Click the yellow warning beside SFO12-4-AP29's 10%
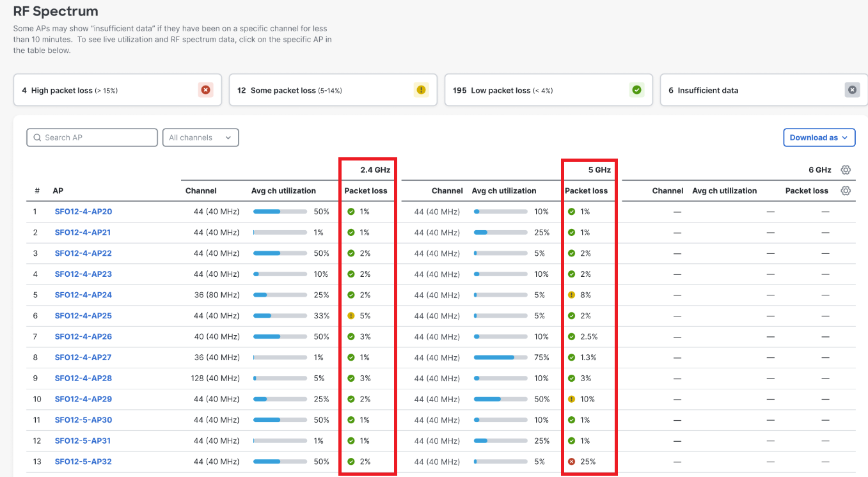 [x=571, y=398]
